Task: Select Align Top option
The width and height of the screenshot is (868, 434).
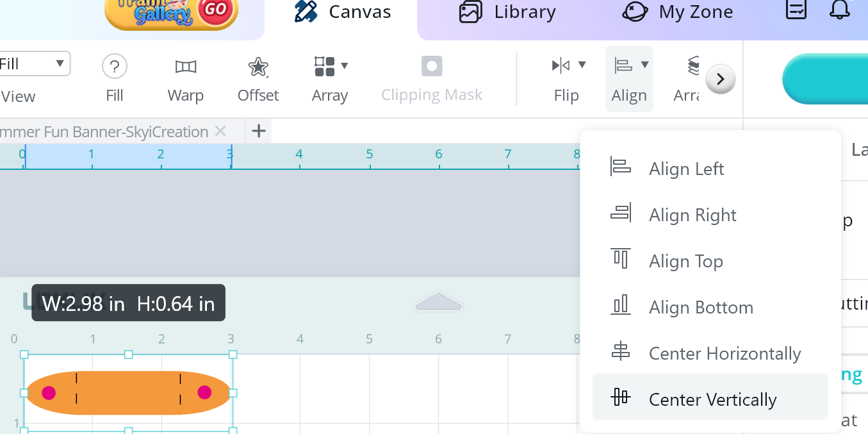Action: pos(685,261)
